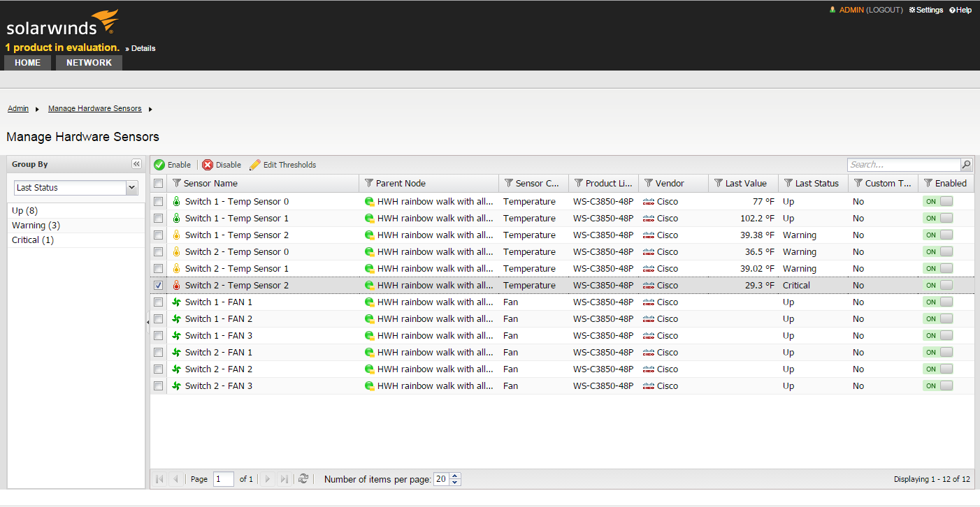Screen dimensions: 980x507
Task: Open the NETWORK tab
Action: pos(89,63)
